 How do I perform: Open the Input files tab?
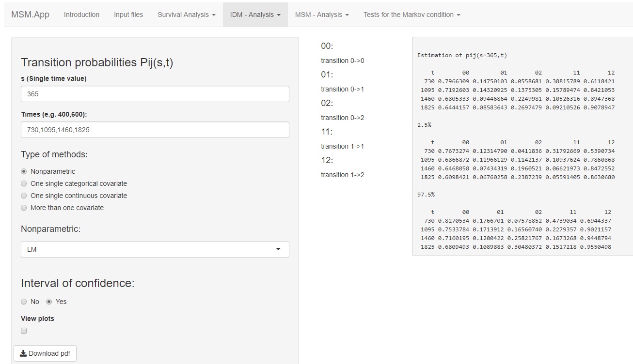point(128,15)
